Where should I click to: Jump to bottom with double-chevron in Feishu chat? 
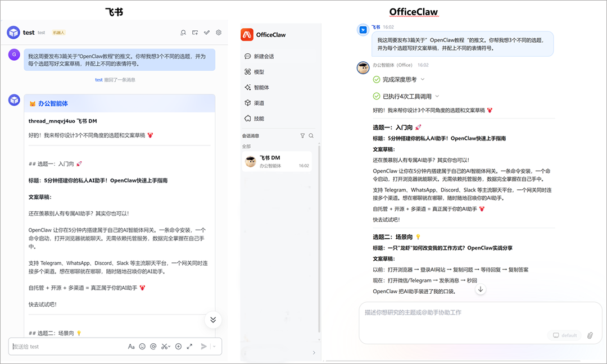213,320
